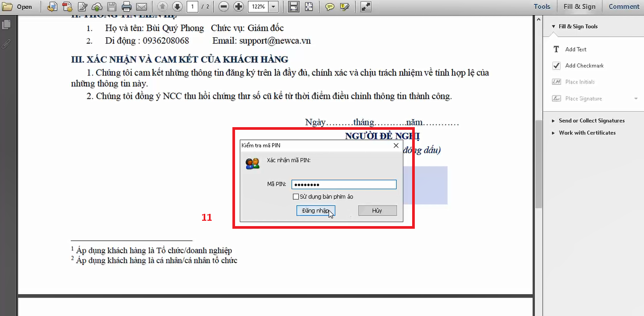Click the zoom out minus button

click(x=224, y=7)
